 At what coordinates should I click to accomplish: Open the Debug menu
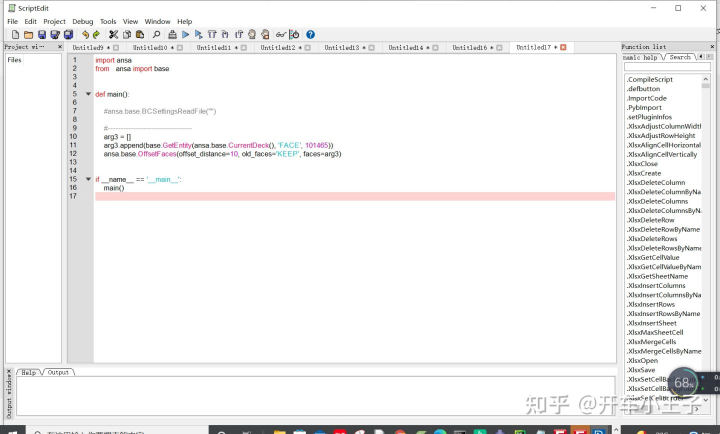(83, 22)
